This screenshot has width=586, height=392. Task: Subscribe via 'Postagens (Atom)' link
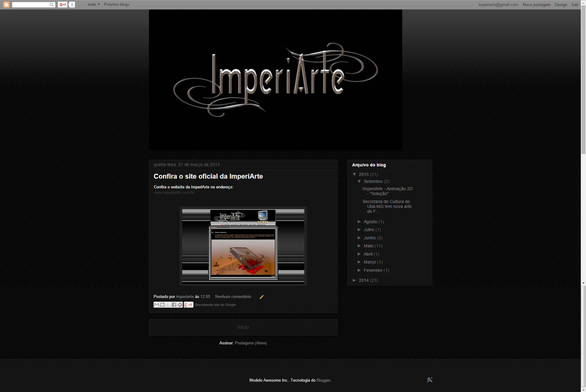[251, 343]
